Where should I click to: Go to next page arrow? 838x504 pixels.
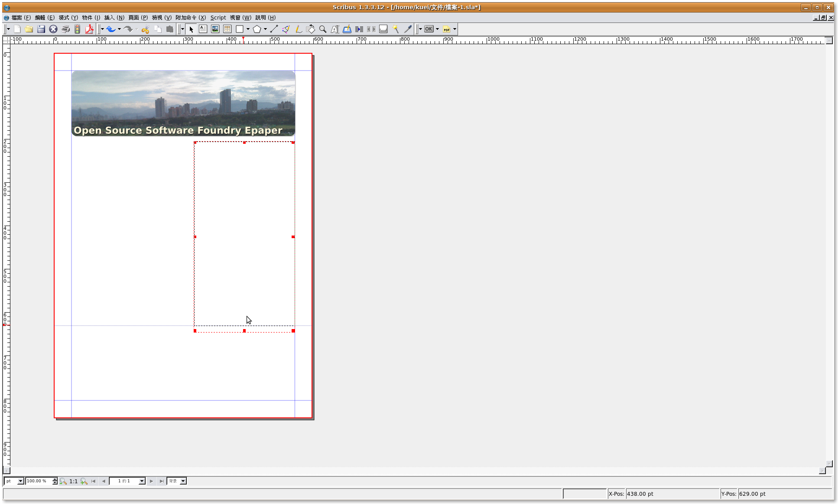coord(151,481)
